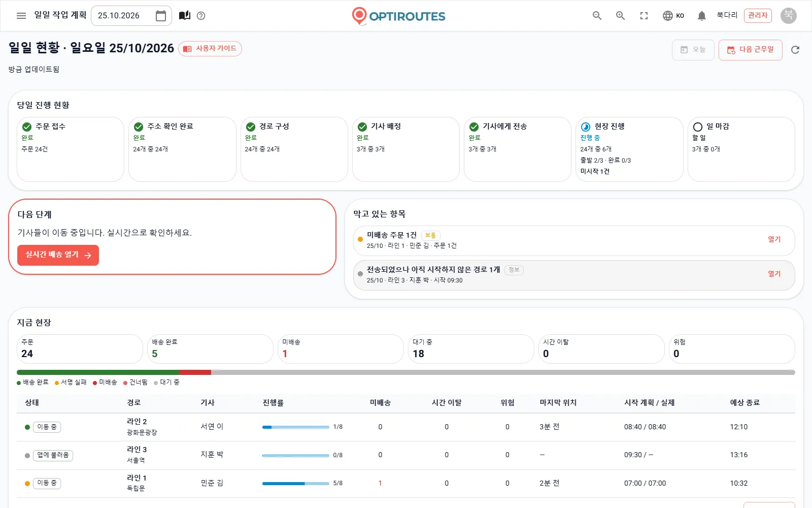Open the 사용자 가이드 link
Image resolution: width=812 pixels, height=508 pixels.
pyautogui.click(x=210, y=49)
